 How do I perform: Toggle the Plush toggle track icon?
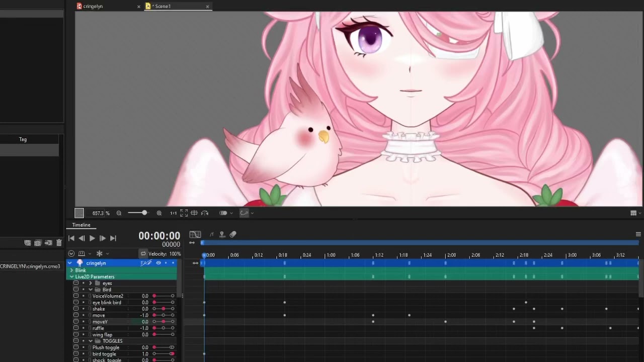coord(76,347)
